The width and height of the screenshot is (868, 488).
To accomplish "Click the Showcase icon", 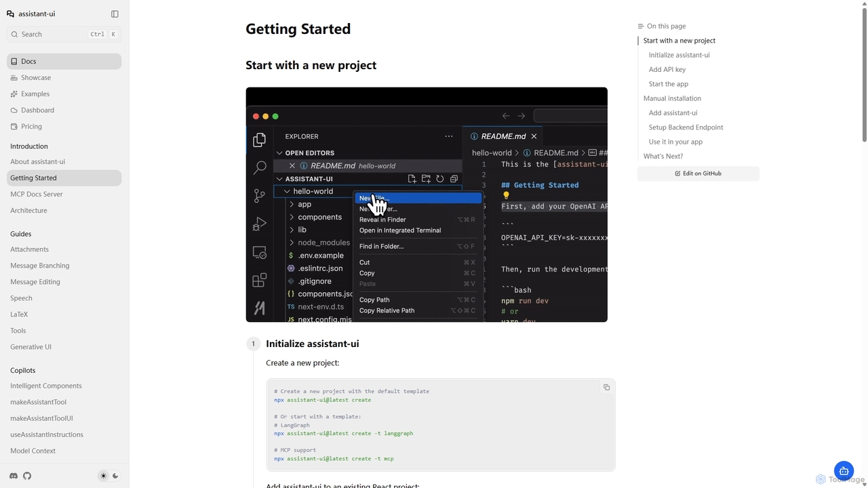I will [14, 77].
